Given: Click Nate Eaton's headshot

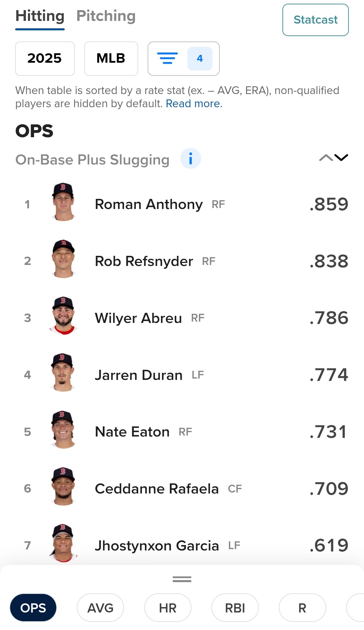Looking at the screenshot, I should click(x=63, y=430).
